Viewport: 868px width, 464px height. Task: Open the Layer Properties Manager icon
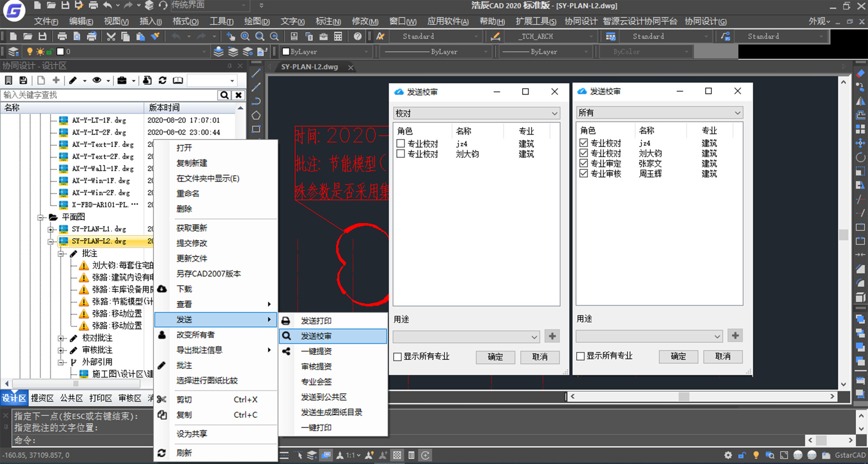point(13,52)
